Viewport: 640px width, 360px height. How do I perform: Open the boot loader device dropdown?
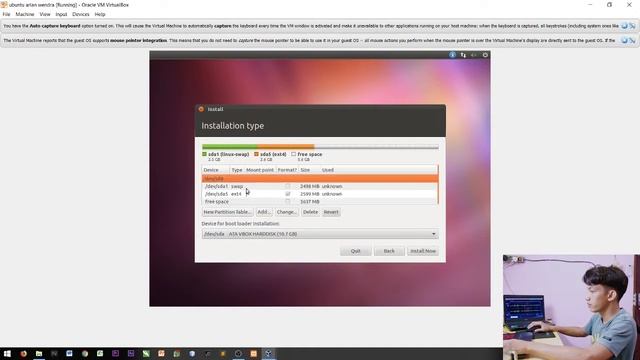pyautogui.click(x=320, y=234)
